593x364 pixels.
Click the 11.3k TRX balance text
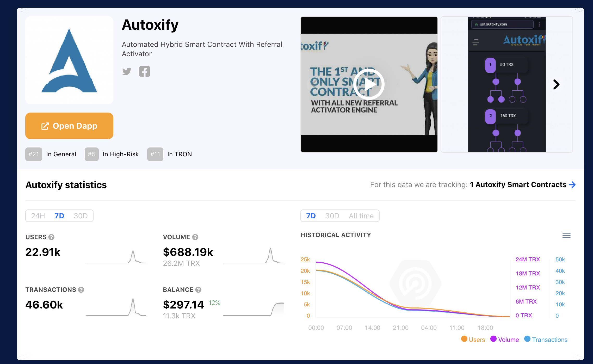(x=179, y=316)
